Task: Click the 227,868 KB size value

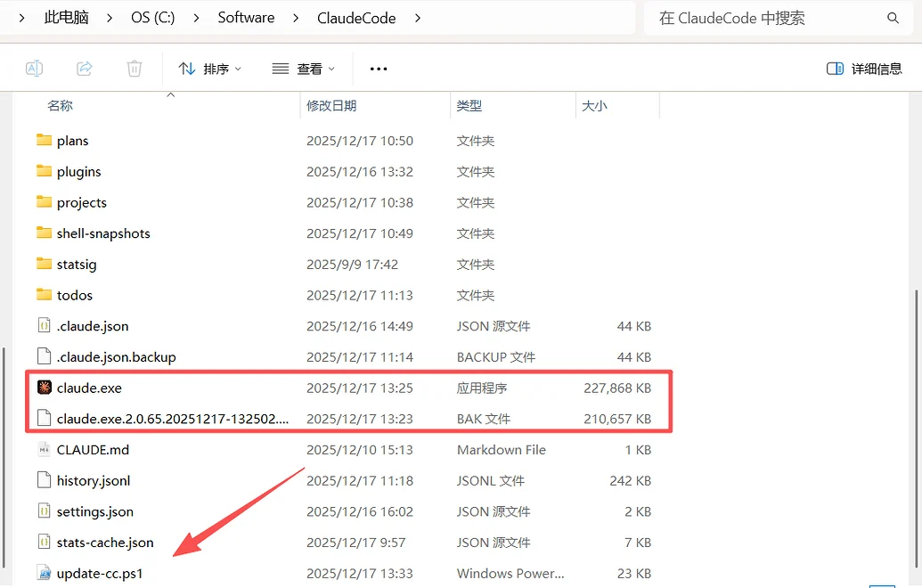Action: coord(617,388)
